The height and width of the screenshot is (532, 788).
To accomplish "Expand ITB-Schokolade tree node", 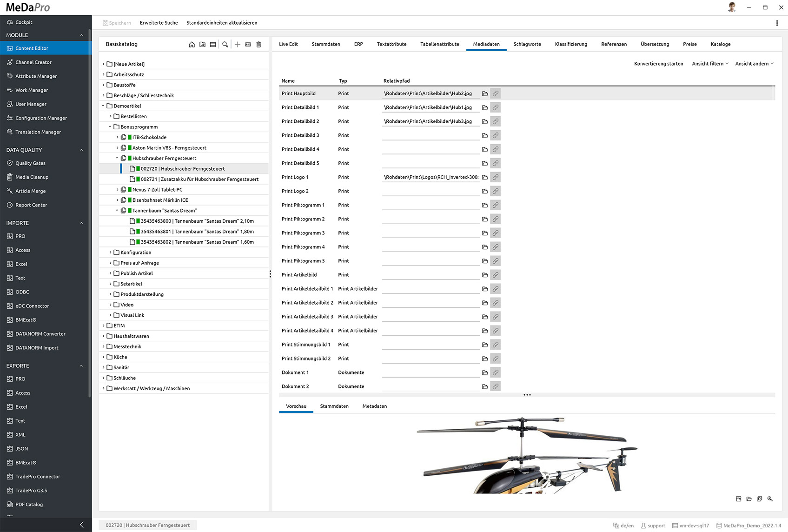I will [x=117, y=137].
